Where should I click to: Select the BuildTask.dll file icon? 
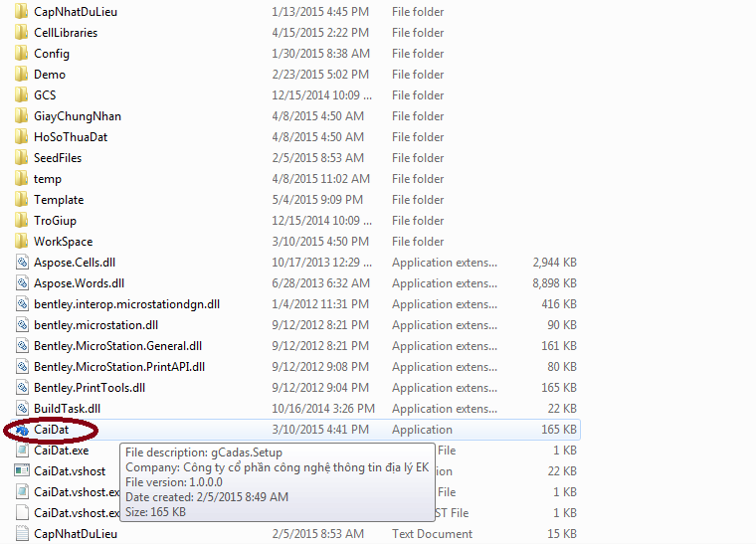pyautogui.click(x=23, y=409)
